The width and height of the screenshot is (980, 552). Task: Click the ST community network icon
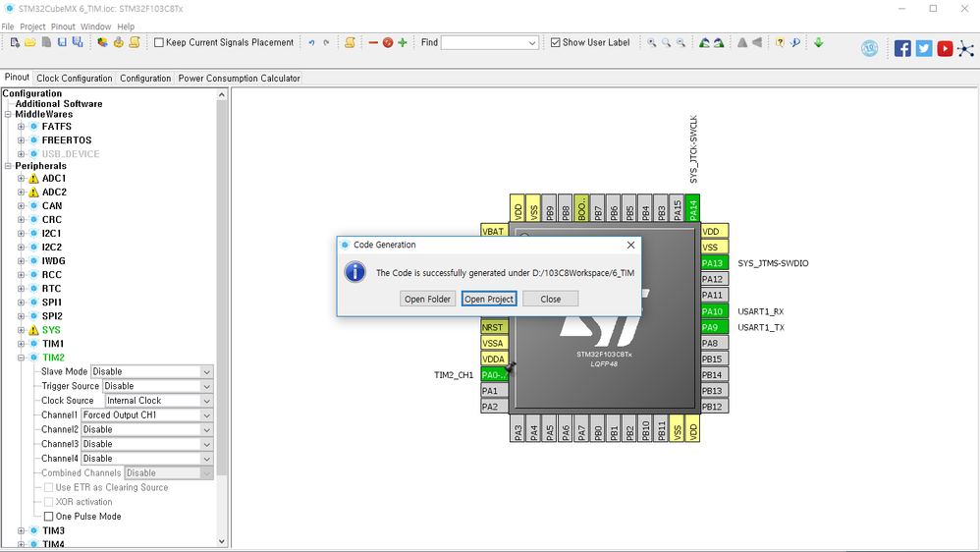tap(965, 48)
